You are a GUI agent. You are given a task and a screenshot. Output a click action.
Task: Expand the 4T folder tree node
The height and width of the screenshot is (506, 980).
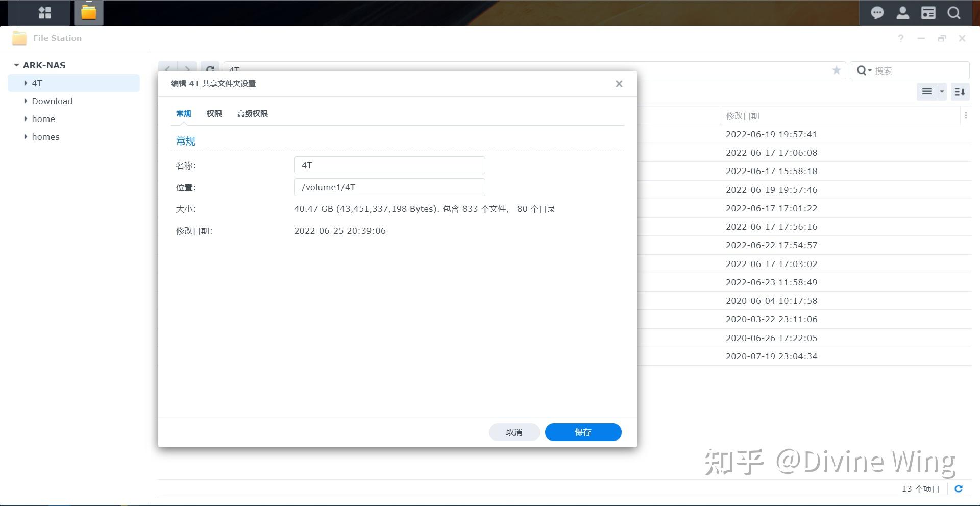(26, 83)
